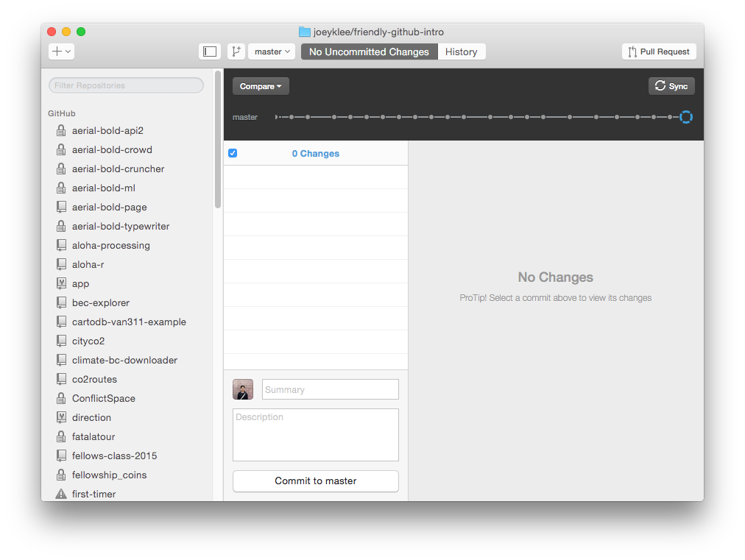745x560 pixels.
Task: Open the aerial-bold-cruncher repository name
Action: [x=119, y=169]
